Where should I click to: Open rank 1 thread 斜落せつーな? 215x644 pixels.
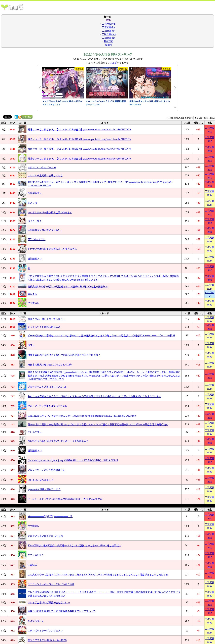(79, 130)
